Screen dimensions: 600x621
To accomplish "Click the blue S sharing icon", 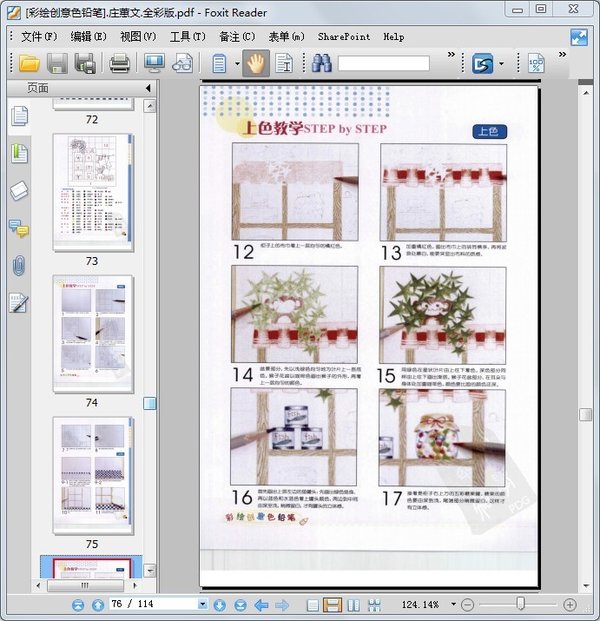I will tap(482, 63).
